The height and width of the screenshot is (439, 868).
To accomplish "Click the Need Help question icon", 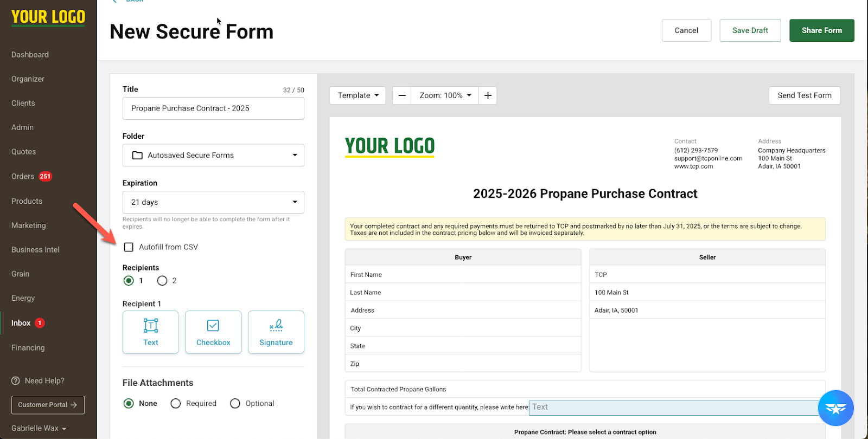I will (x=16, y=380).
